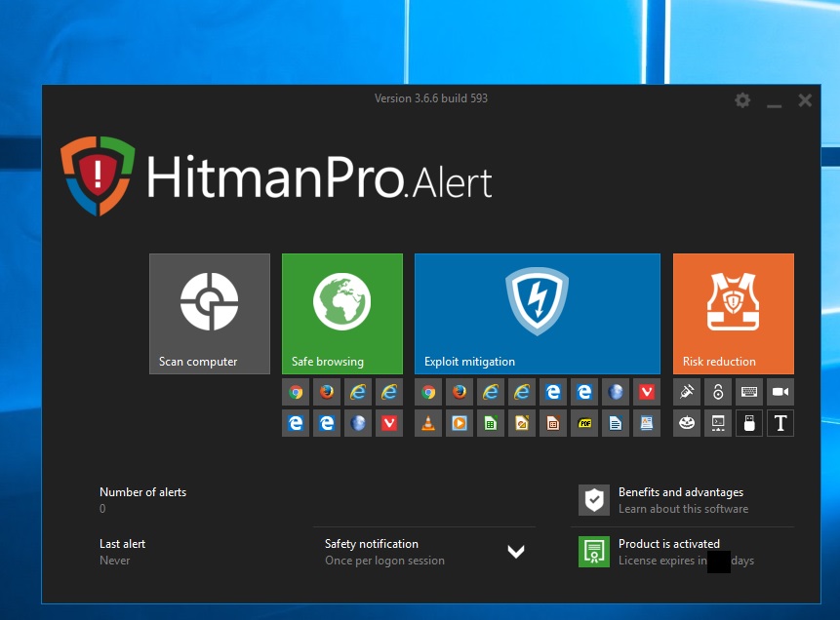Click the 'Version 3.6.6 build 593' text

(x=431, y=98)
